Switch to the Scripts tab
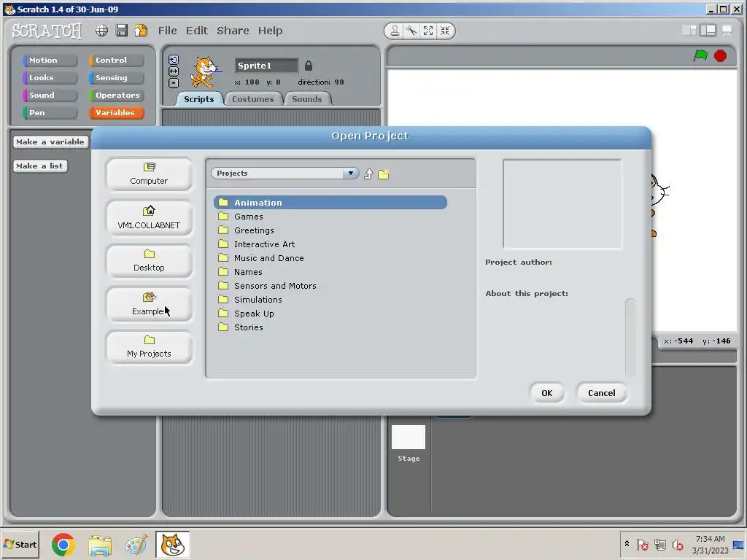 (198, 99)
